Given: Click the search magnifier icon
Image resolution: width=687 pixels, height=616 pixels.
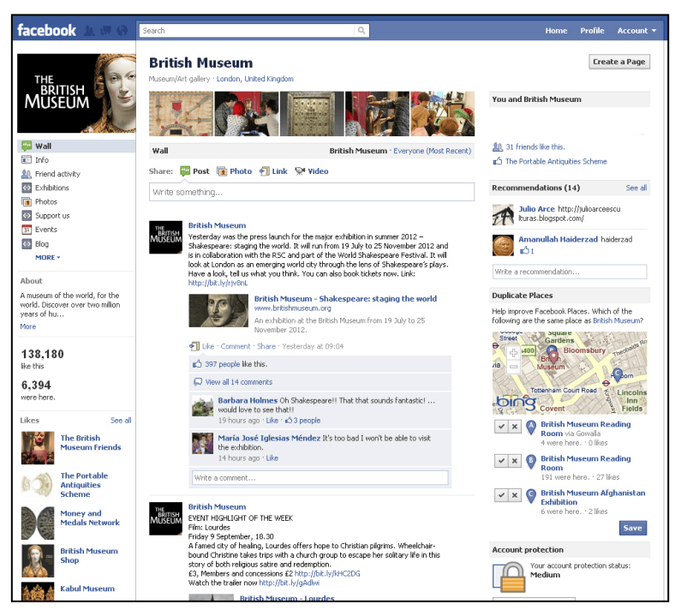Looking at the screenshot, I should pyautogui.click(x=361, y=31).
